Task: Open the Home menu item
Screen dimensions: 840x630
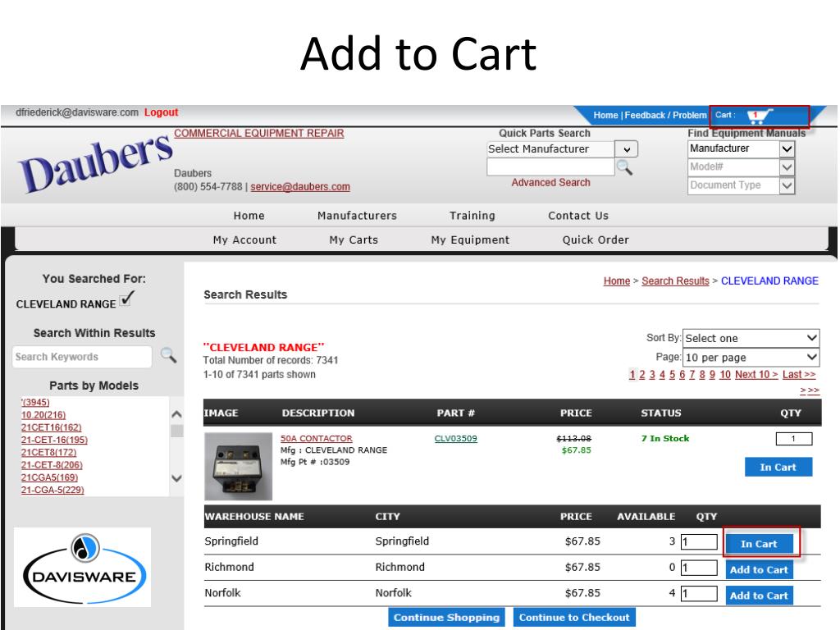Action: tap(249, 216)
